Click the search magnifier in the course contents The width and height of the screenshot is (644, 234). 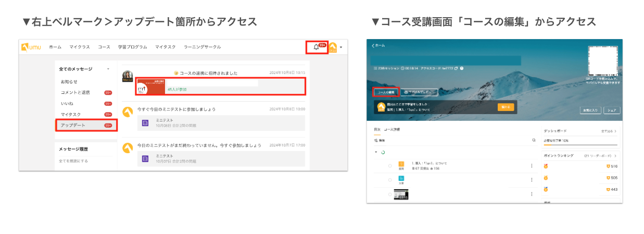(x=534, y=140)
